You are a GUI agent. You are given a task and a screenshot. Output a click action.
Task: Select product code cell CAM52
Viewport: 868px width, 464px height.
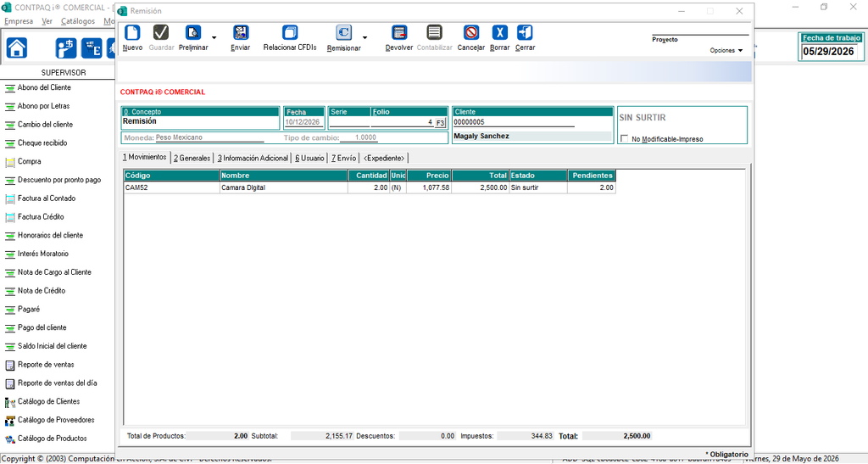[171, 187]
